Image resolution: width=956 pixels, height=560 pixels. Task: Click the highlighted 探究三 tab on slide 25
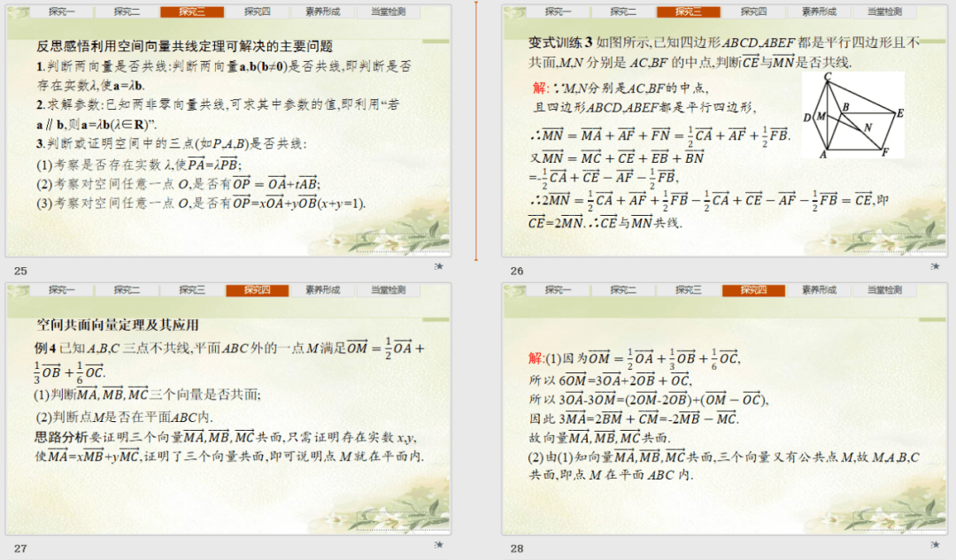tap(192, 12)
